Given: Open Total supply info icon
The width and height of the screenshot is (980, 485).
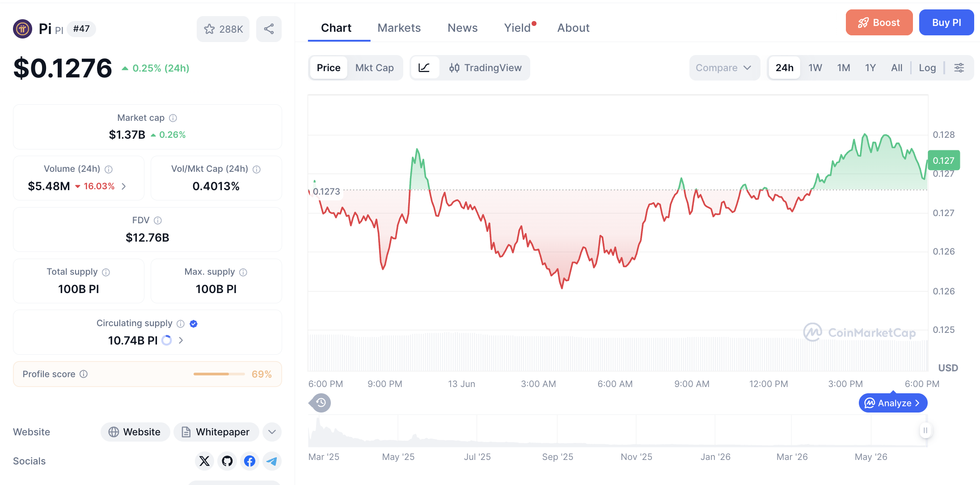Looking at the screenshot, I should pos(106,272).
